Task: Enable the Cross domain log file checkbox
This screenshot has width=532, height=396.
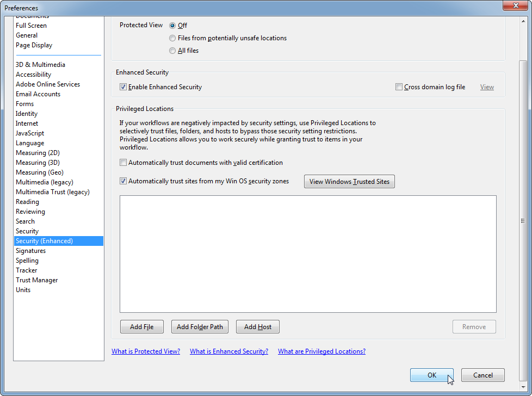Action: click(x=399, y=87)
